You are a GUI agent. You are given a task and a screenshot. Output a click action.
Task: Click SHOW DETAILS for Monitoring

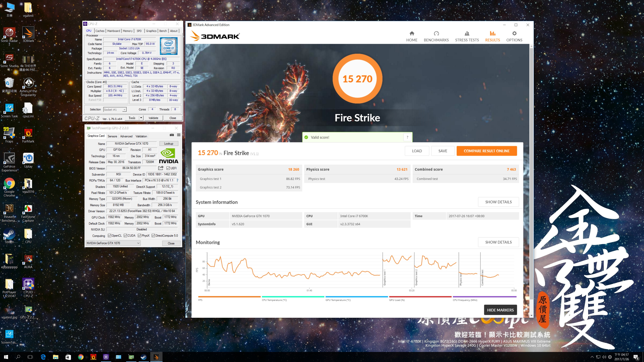(x=498, y=242)
